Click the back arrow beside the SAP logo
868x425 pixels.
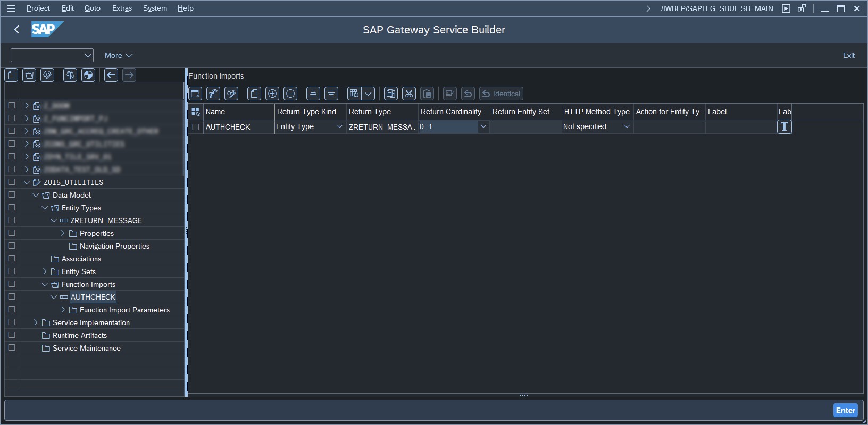point(16,30)
